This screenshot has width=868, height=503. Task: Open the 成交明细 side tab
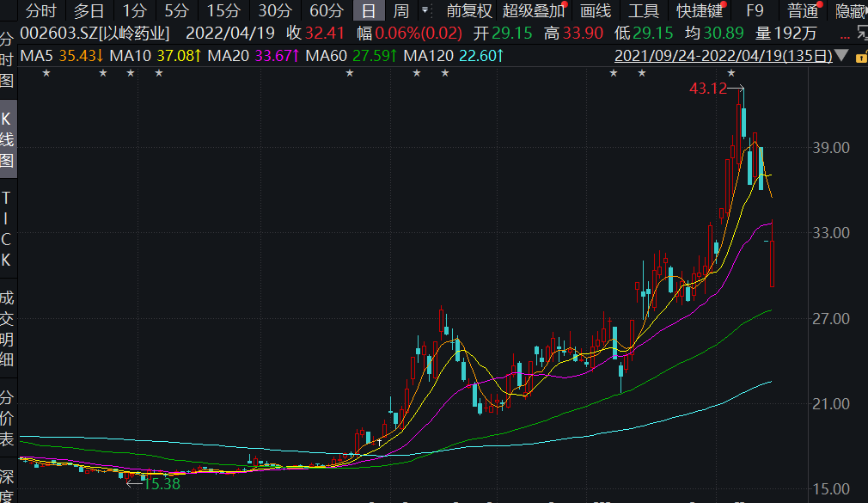coord(7,329)
